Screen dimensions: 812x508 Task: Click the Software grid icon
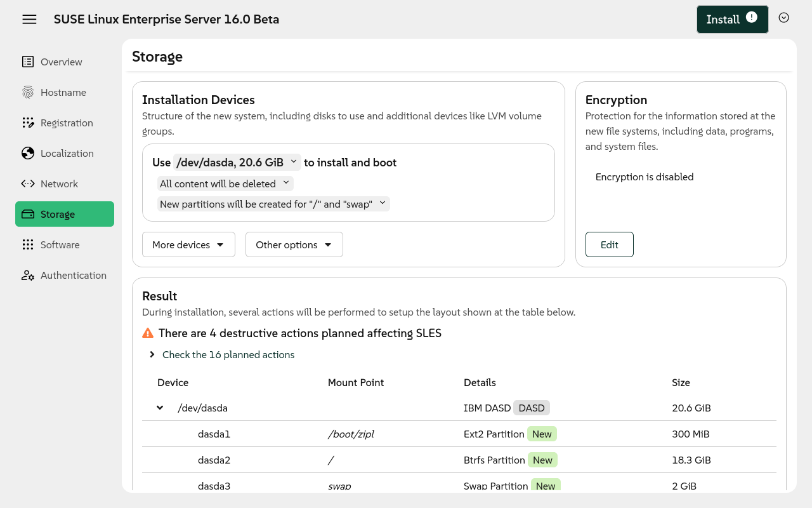click(x=28, y=244)
